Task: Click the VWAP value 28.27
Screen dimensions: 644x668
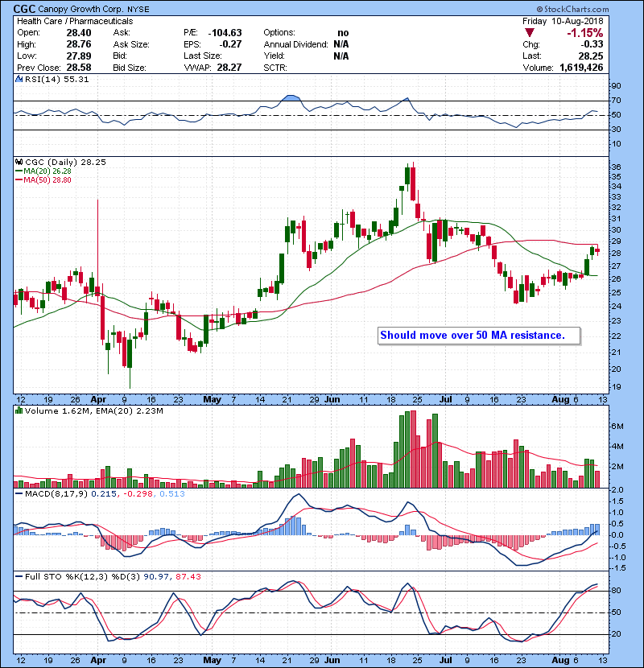Action: coord(229,68)
